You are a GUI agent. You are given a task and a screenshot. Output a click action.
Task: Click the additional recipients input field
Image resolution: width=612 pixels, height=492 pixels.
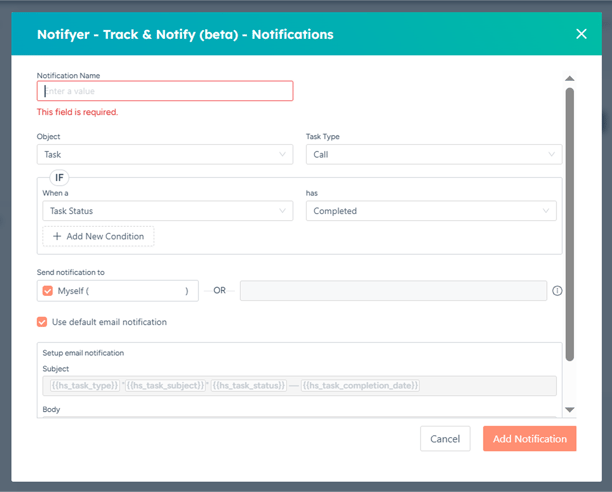pos(393,291)
